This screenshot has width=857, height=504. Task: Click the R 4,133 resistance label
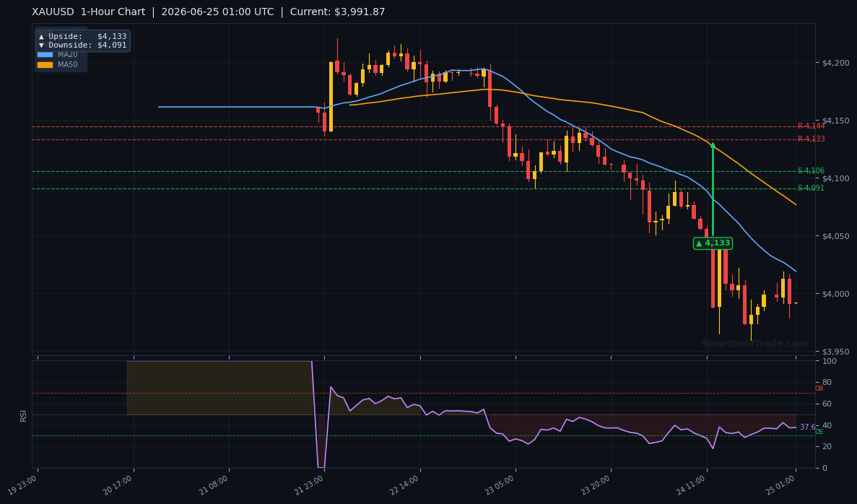coord(811,139)
